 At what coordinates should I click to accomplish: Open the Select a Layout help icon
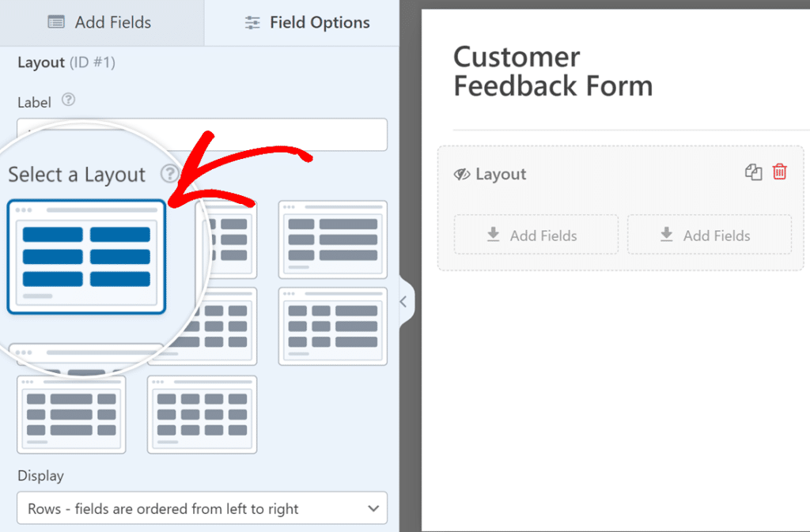click(x=169, y=175)
